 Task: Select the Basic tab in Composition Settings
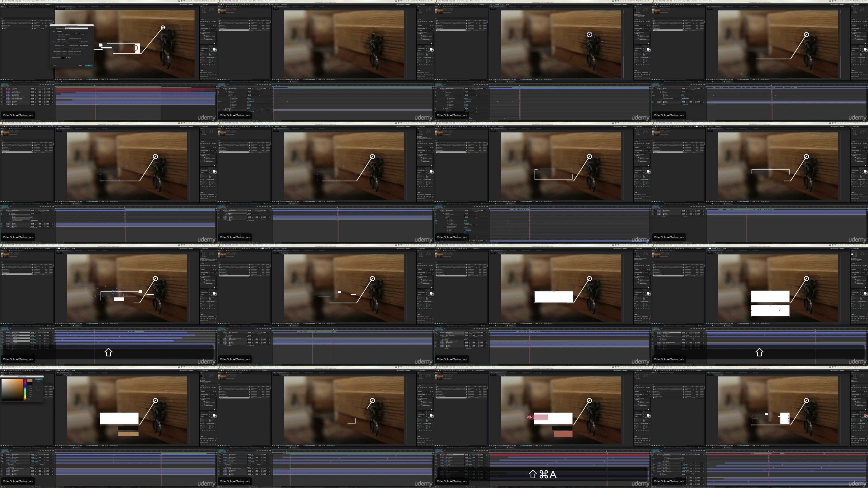pos(54,32)
